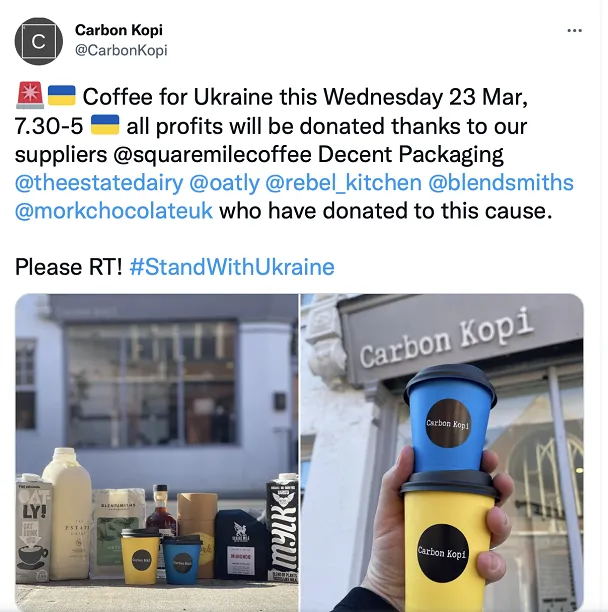Open the @theestatedairy mention

tap(99, 183)
